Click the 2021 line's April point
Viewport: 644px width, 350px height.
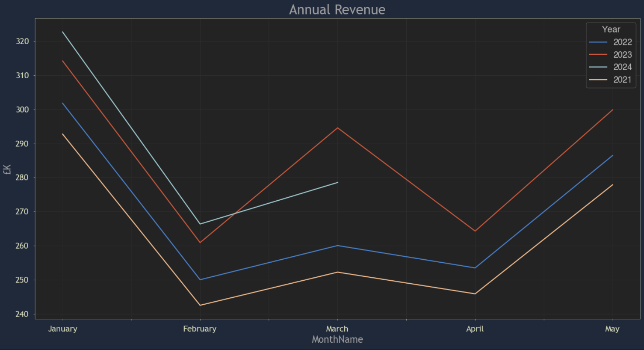tap(475, 294)
